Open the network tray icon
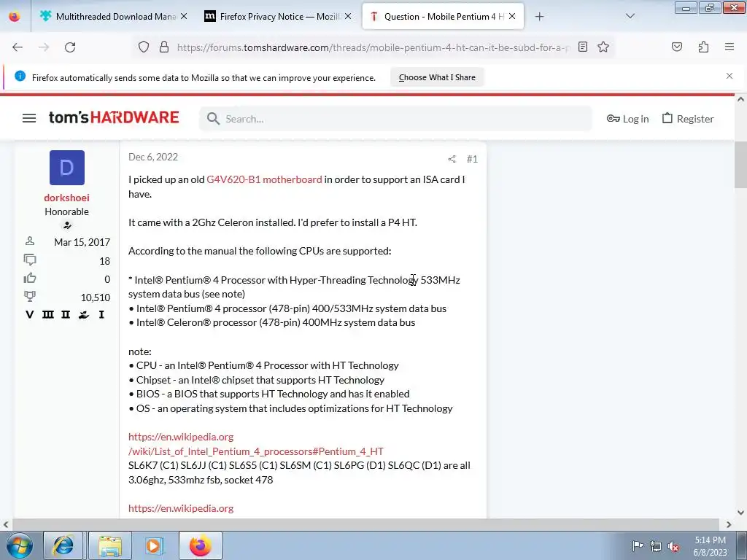The image size is (747, 560). (656, 545)
